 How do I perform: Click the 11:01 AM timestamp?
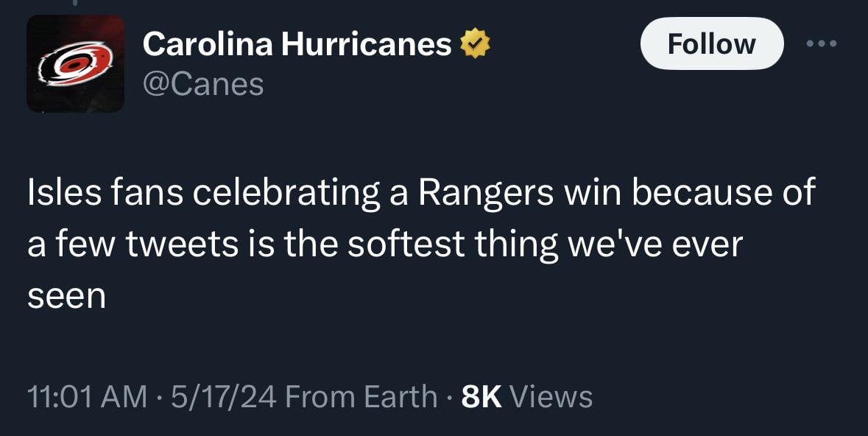(87, 398)
